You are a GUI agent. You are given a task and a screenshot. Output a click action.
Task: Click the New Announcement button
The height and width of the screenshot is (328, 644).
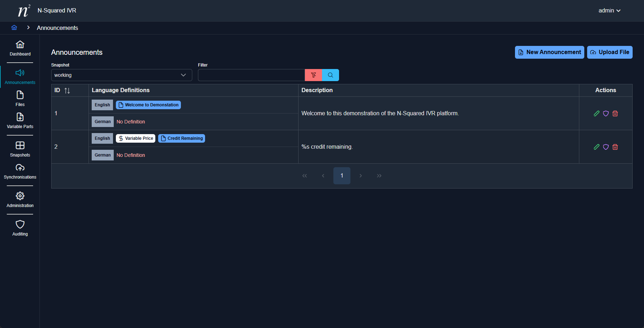point(549,52)
